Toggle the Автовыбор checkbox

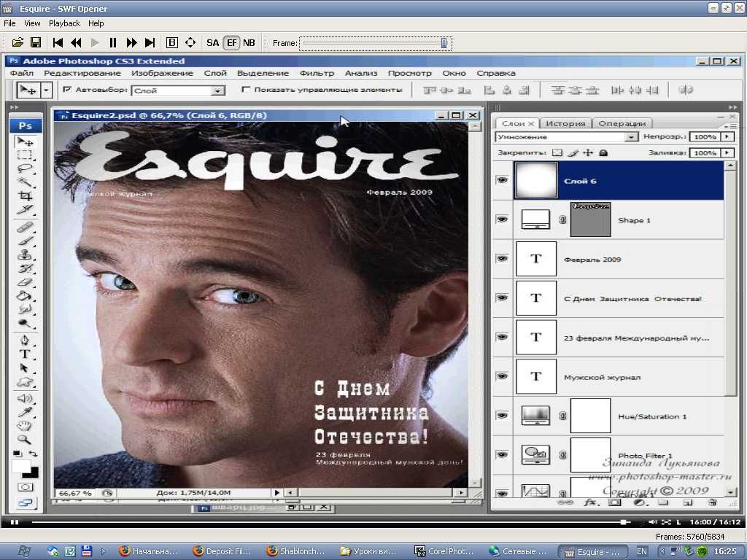pos(67,89)
